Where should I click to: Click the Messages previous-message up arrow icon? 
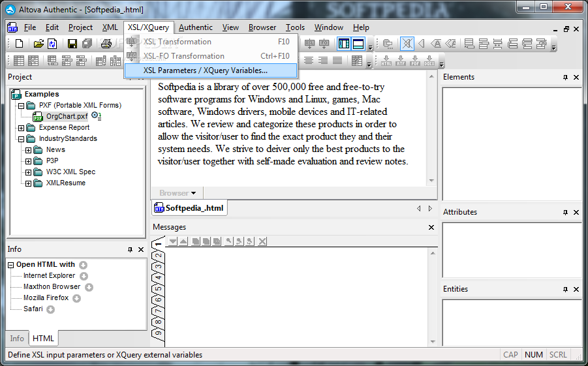(183, 241)
